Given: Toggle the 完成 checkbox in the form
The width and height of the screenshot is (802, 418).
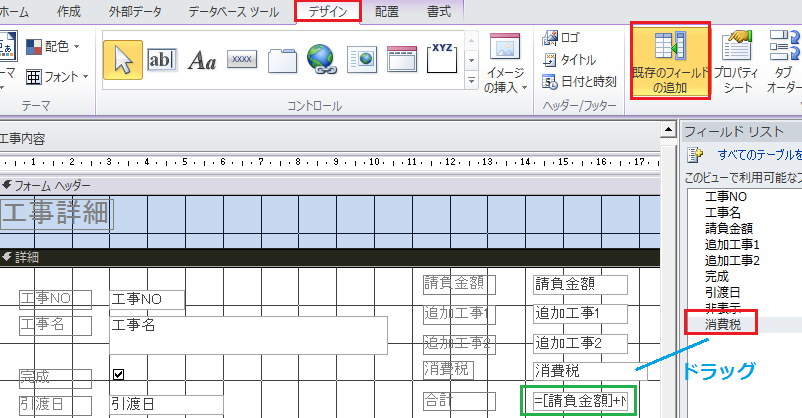Looking at the screenshot, I should pyautogui.click(x=119, y=374).
